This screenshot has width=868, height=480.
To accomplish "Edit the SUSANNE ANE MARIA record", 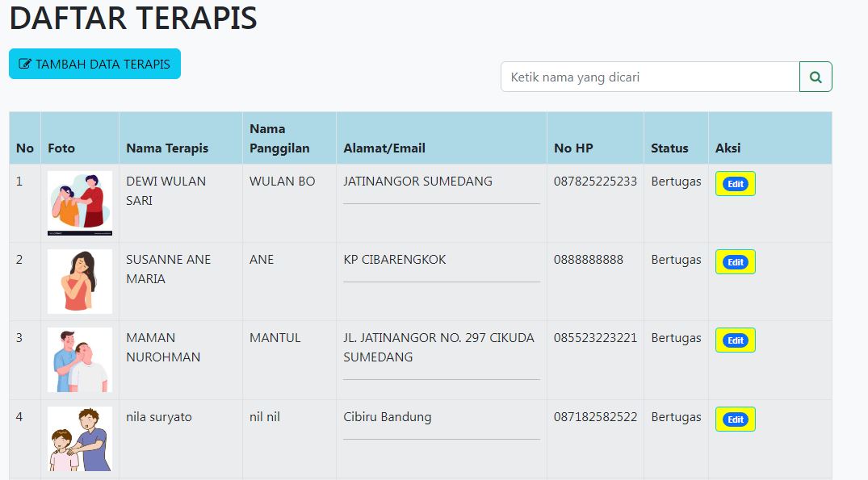I will [x=735, y=262].
